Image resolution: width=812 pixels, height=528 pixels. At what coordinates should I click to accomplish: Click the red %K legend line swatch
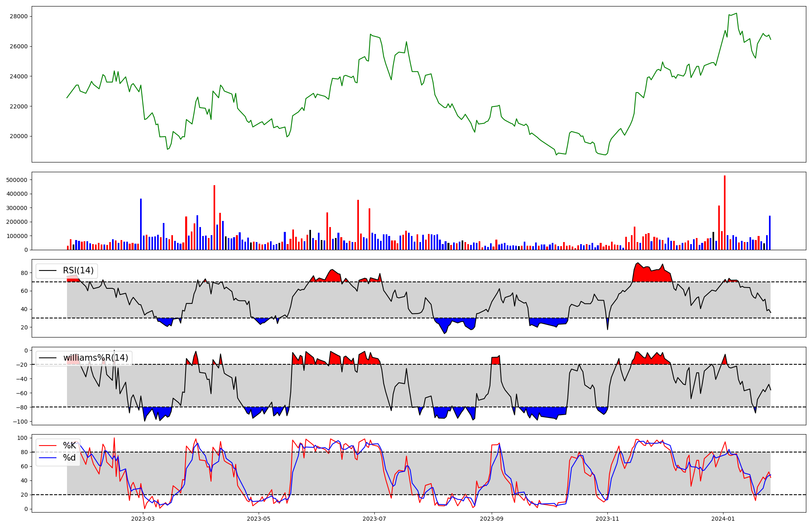48,446
